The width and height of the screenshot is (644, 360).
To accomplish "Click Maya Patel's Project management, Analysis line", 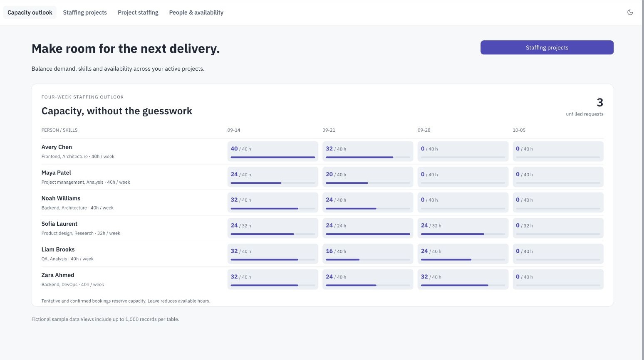I will [x=86, y=182].
